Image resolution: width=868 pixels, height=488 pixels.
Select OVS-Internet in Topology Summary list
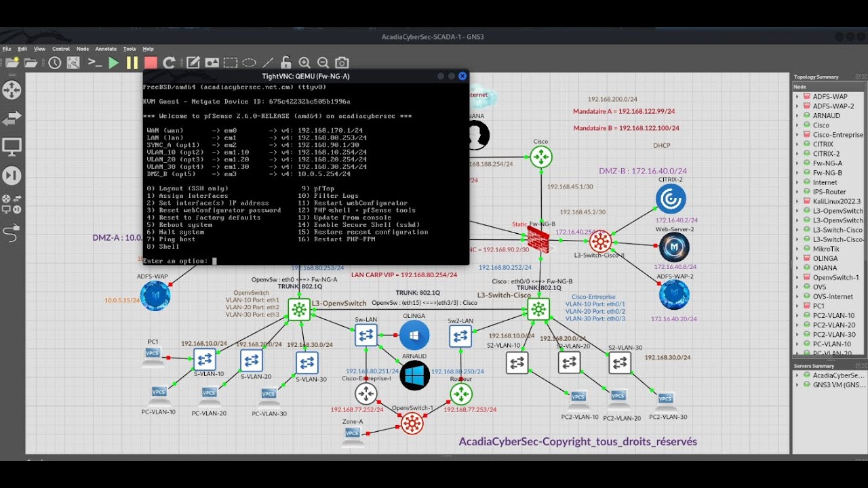click(833, 296)
